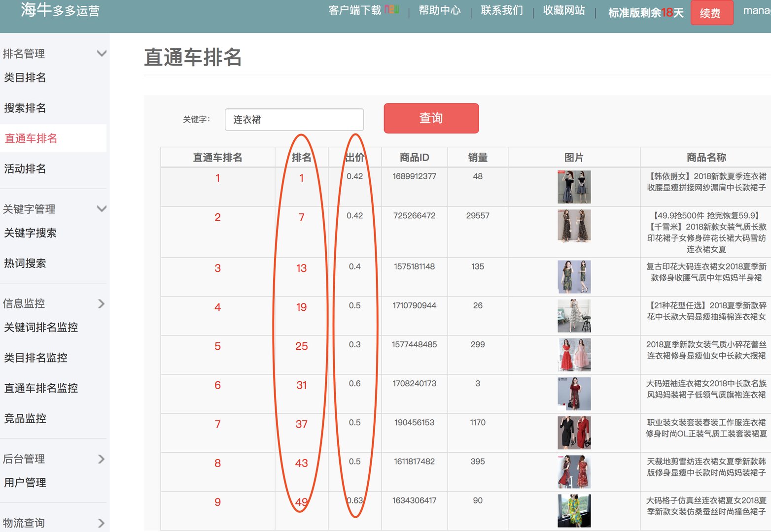
Task: Open the 帮助中心 help center
Action: tap(439, 11)
